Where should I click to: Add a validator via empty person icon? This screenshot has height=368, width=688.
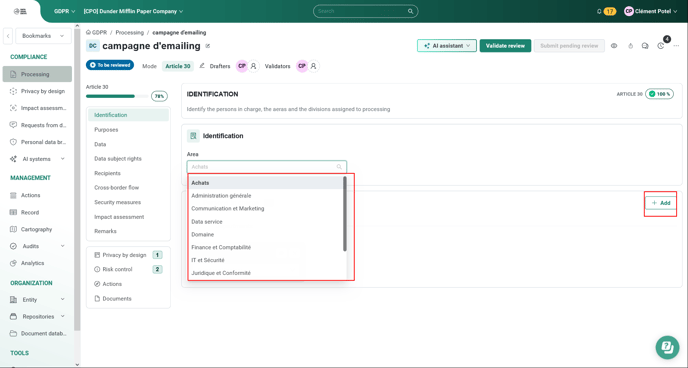(x=313, y=66)
